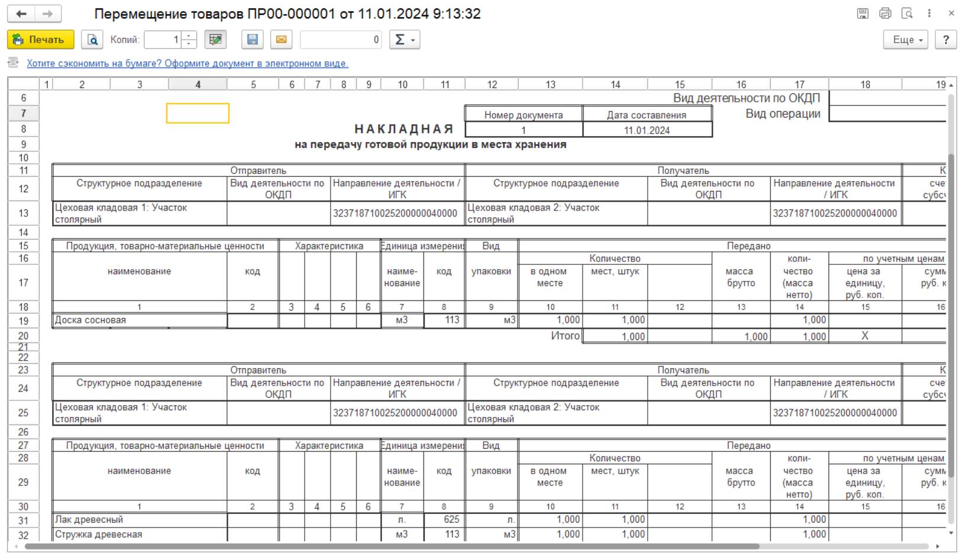Image resolution: width=967 pixels, height=560 pixels.
Task: Toggle the document editing mode icon
Action: (x=216, y=40)
